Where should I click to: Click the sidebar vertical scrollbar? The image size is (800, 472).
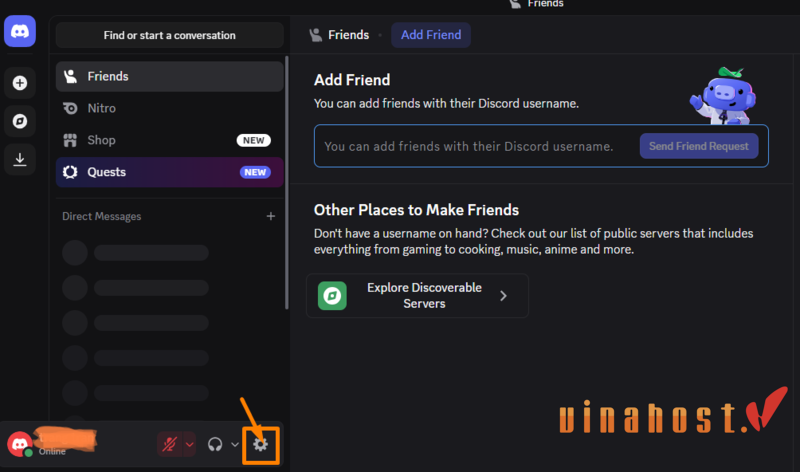tap(286, 182)
